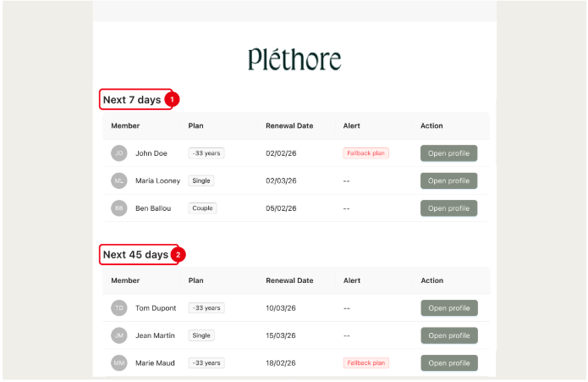
Task: Open profile for Jean Martin
Action: pos(448,335)
